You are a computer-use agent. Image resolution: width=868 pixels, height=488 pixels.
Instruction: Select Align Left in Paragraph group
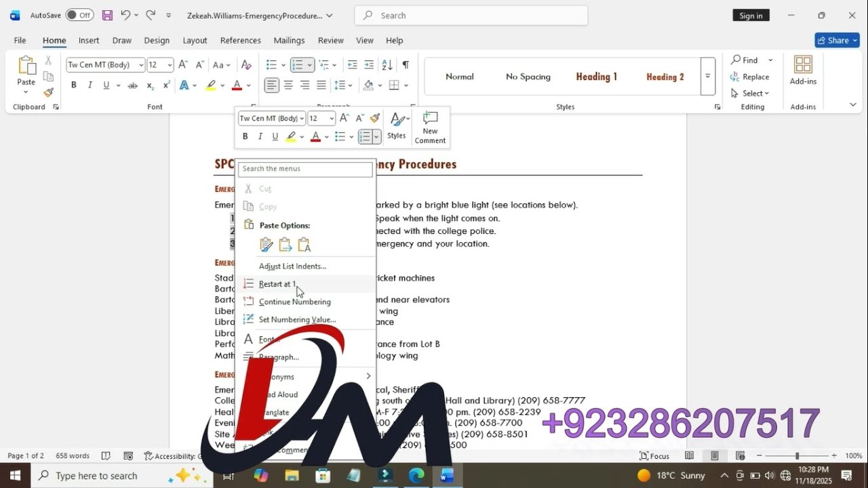pos(271,85)
